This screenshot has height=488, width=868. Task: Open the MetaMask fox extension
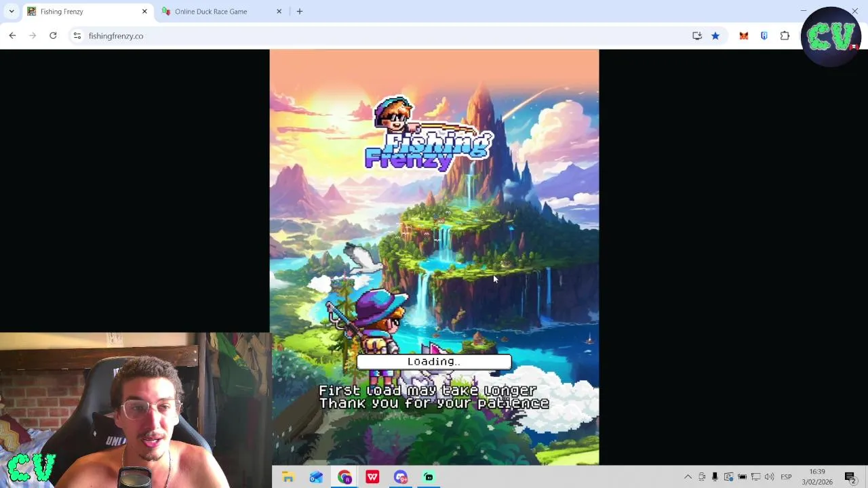(744, 36)
